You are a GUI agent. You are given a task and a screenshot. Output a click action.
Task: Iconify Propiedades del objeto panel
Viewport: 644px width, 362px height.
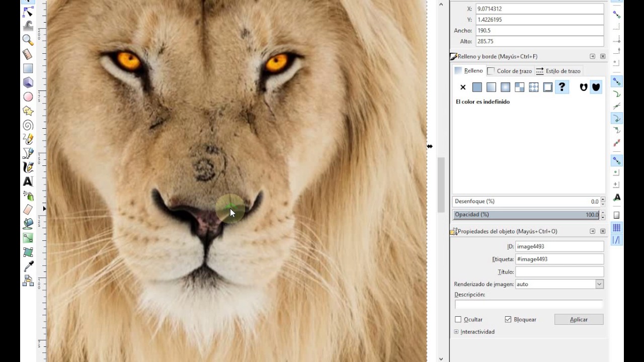pyautogui.click(x=592, y=231)
